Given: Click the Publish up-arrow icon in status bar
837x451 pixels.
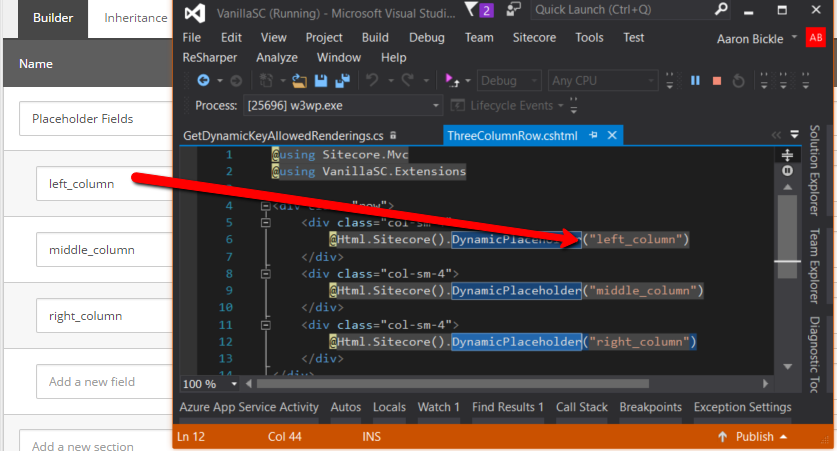Looking at the screenshot, I should 722,437.
